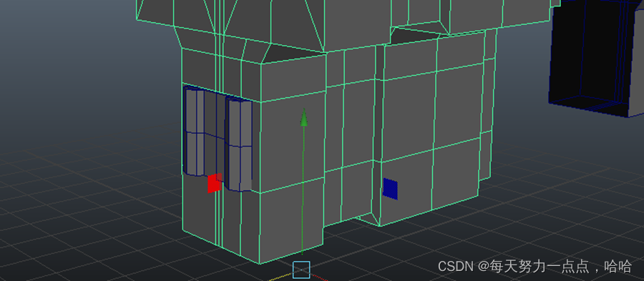Click the green dotted Y-axis manipulator line
Screen dimensions: 644x281
coord(303,189)
